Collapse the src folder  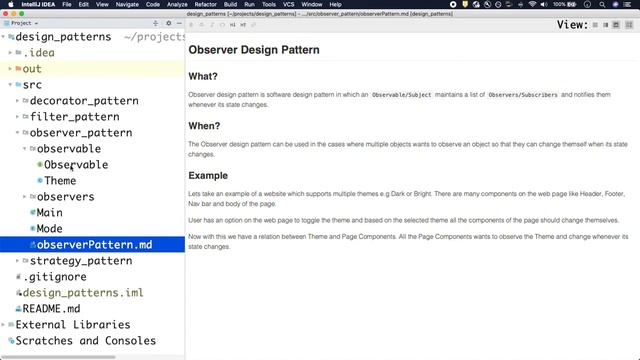point(10,84)
